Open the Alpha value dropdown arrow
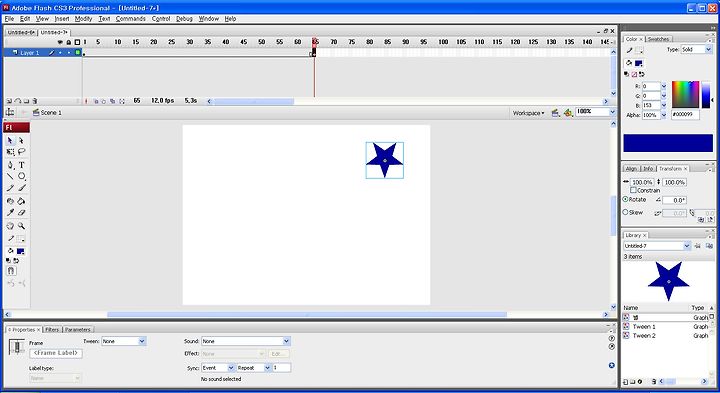720x393 pixels. click(664, 115)
